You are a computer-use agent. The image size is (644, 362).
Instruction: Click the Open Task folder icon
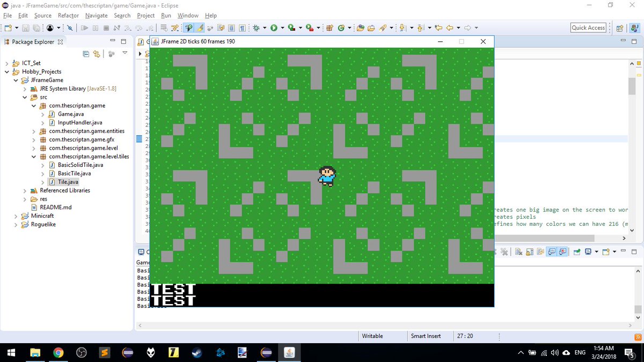(371, 28)
